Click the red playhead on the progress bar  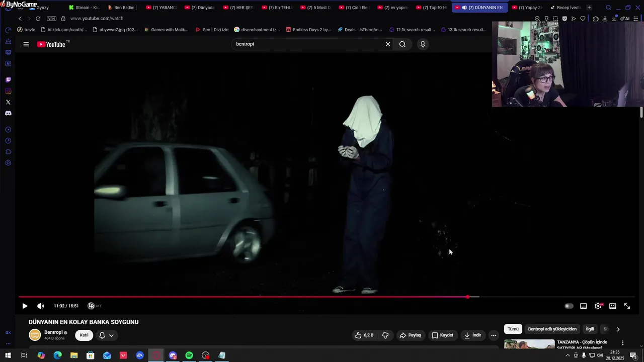point(467,297)
